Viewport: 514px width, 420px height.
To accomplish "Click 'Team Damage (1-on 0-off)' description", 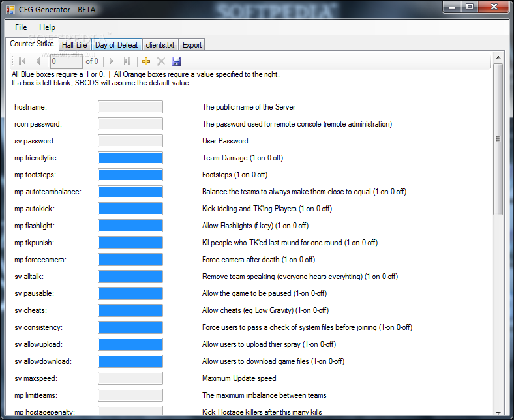I will coord(243,158).
